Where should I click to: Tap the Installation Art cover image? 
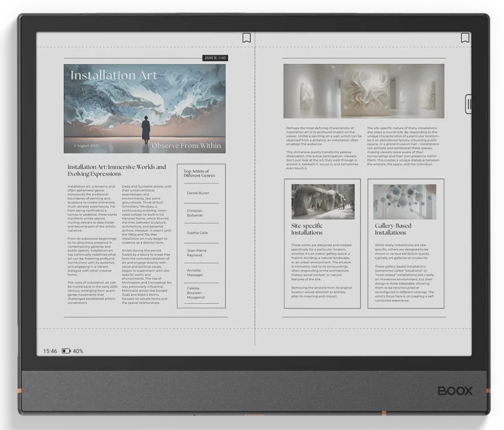pyautogui.click(x=144, y=108)
